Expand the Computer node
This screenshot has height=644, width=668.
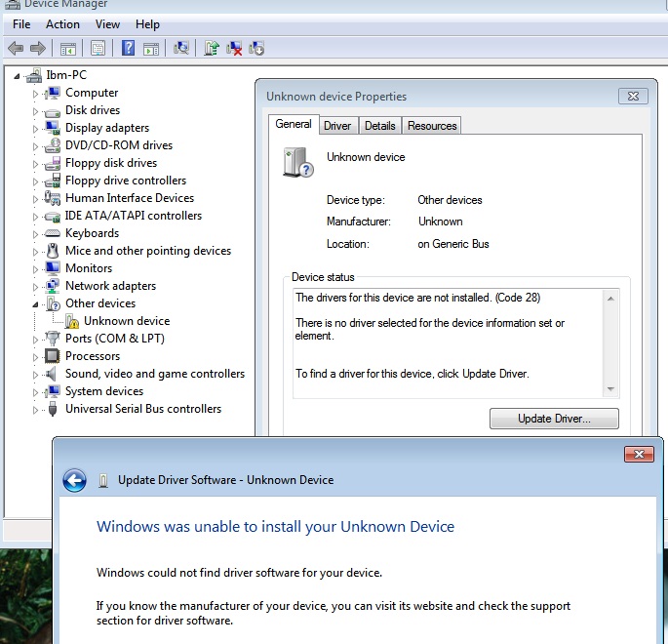[35, 94]
